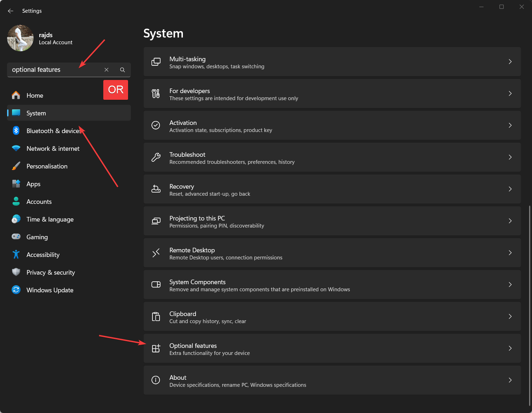Open Optional features for extra functionality

[332, 349]
